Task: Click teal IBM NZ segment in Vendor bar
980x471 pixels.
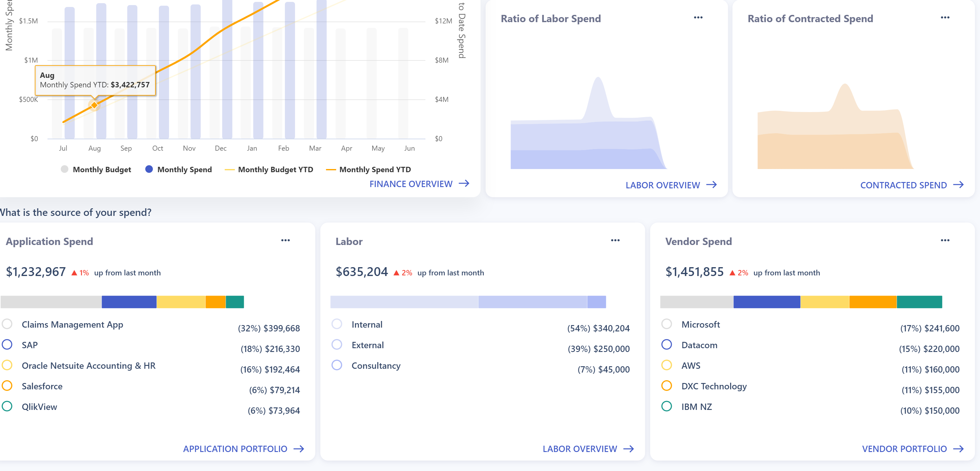Action: click(919, 302)
